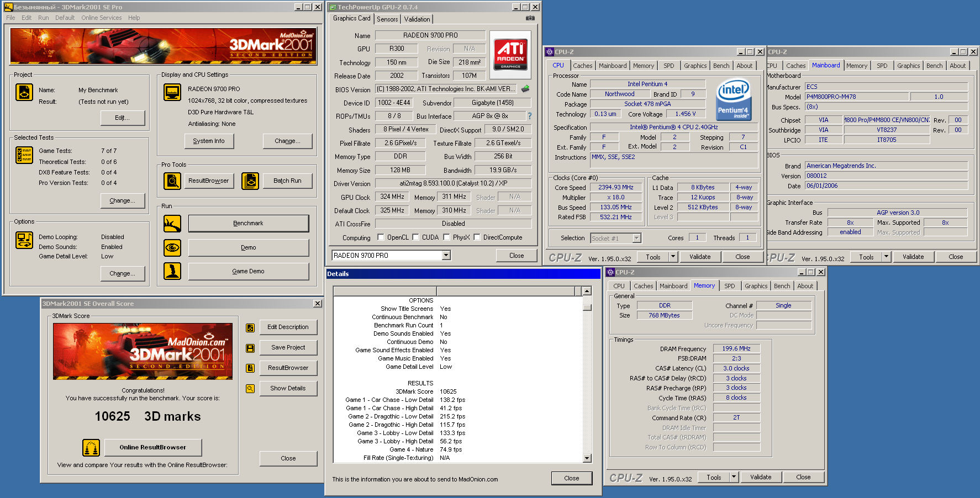Toggle the CUDA checkbox in GPU-Z
Viewport: 980px width, 498px height.
coord(415,237)
